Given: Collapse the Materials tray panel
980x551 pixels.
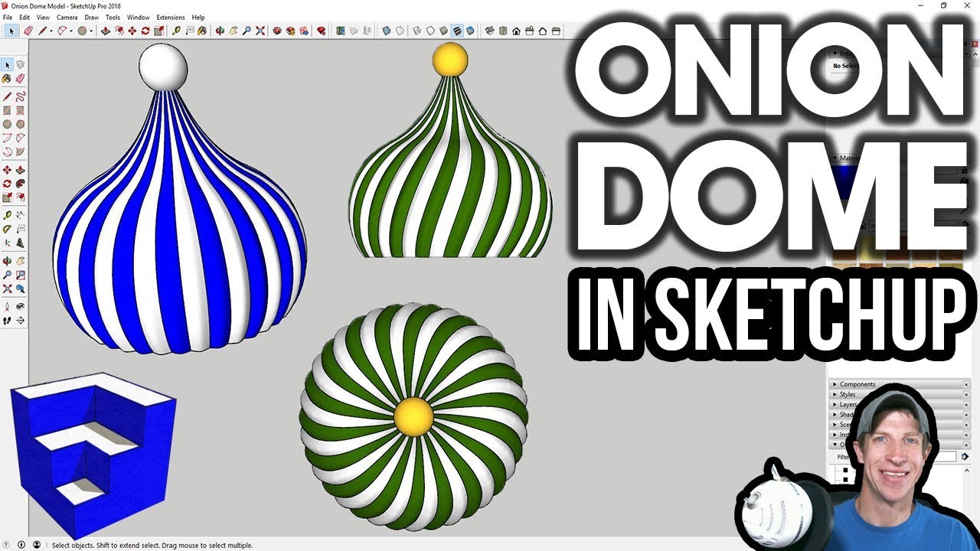Looking at the screenshot, I should 835,158.
